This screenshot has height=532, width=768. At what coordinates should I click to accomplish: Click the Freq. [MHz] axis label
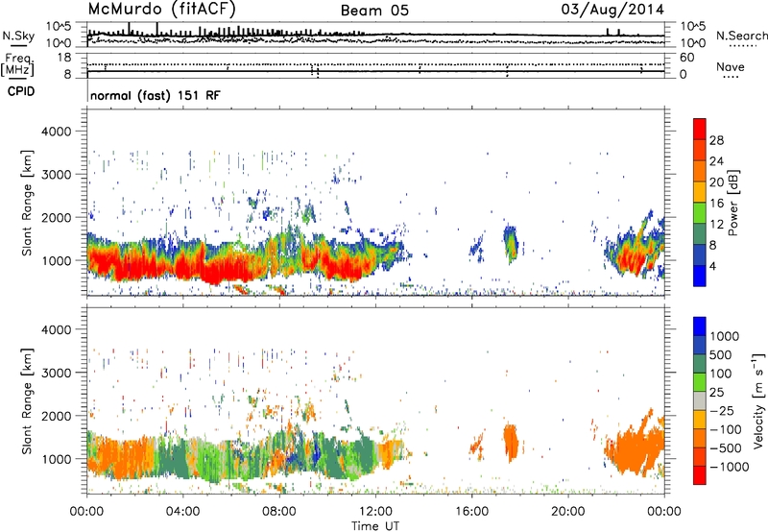[x=17, y=64]
